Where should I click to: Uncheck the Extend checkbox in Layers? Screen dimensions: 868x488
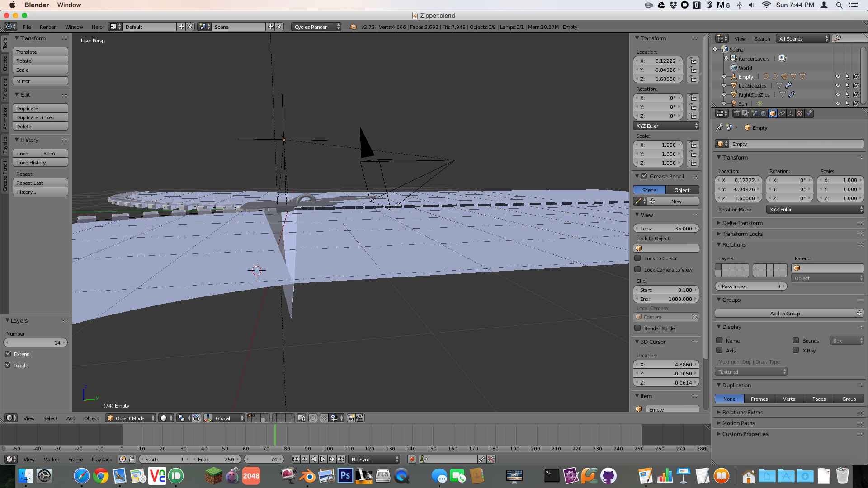8,354
